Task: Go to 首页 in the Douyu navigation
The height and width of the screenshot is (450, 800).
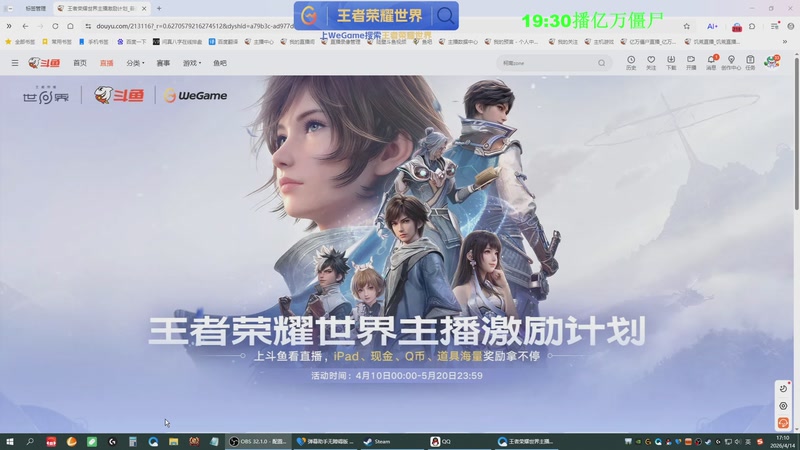Action: pyautogui.click(x=80, y=63)
